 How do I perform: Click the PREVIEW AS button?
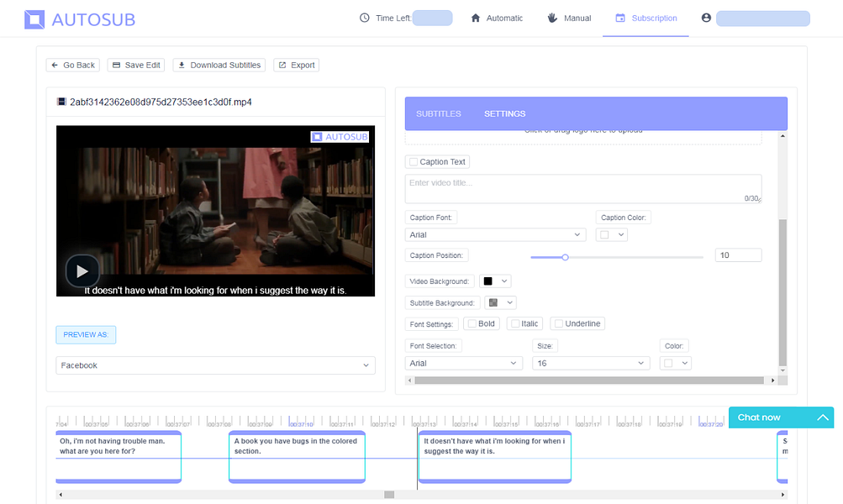[x=86, y=333]
